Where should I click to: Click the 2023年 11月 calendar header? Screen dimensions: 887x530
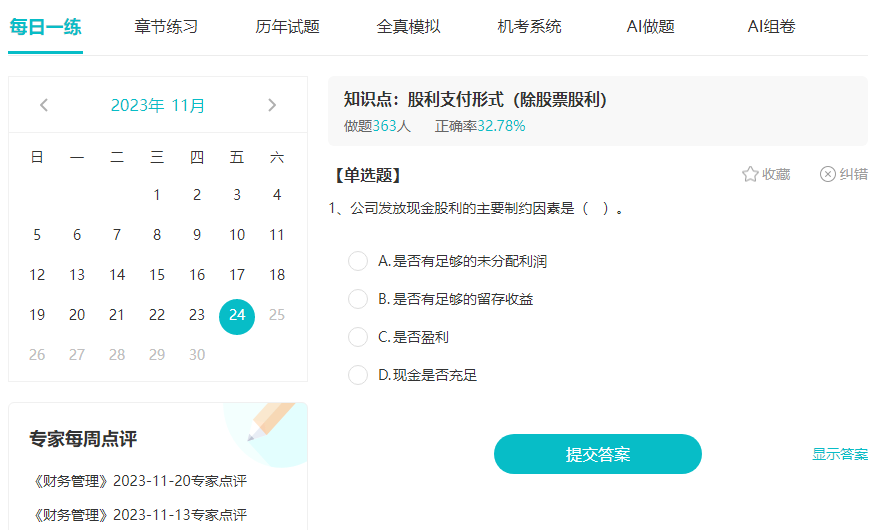point(158,105)
